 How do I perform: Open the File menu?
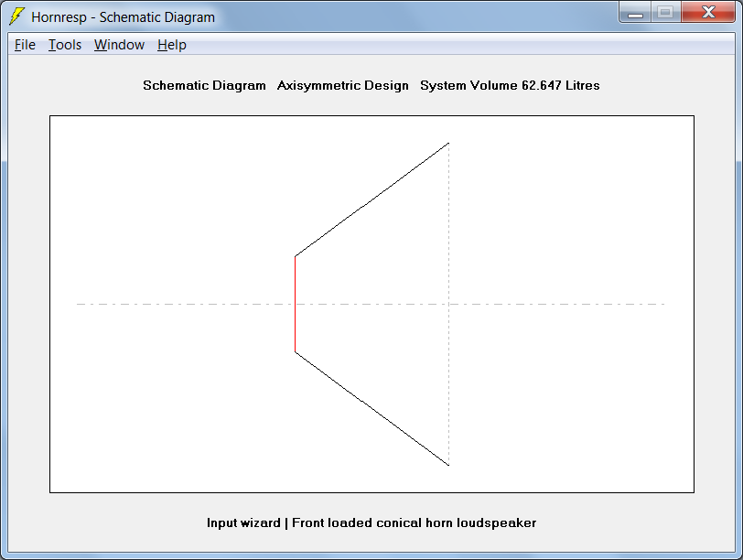[x=25, y=45]
